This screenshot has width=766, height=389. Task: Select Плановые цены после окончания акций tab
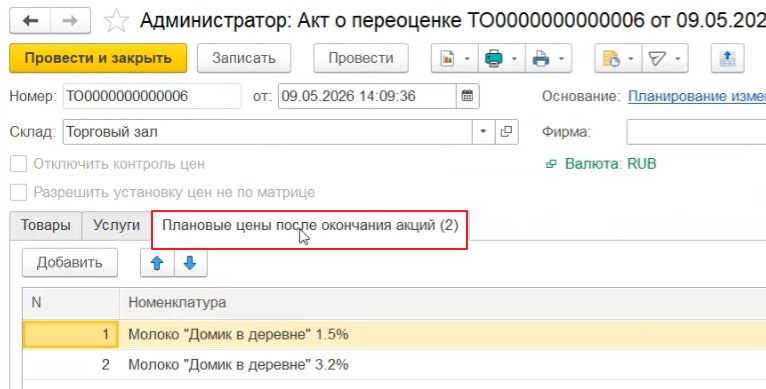(x=310, y=226)
